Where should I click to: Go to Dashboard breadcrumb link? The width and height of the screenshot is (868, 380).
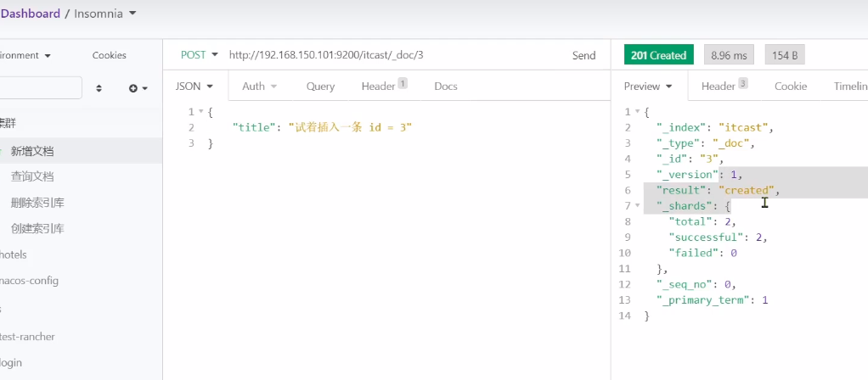[31, 14]
